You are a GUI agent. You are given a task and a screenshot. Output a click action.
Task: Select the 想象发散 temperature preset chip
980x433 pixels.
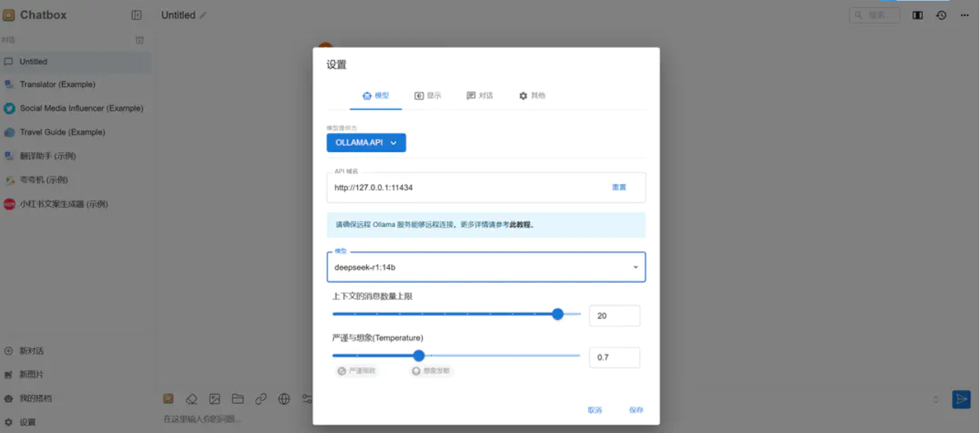432,371
